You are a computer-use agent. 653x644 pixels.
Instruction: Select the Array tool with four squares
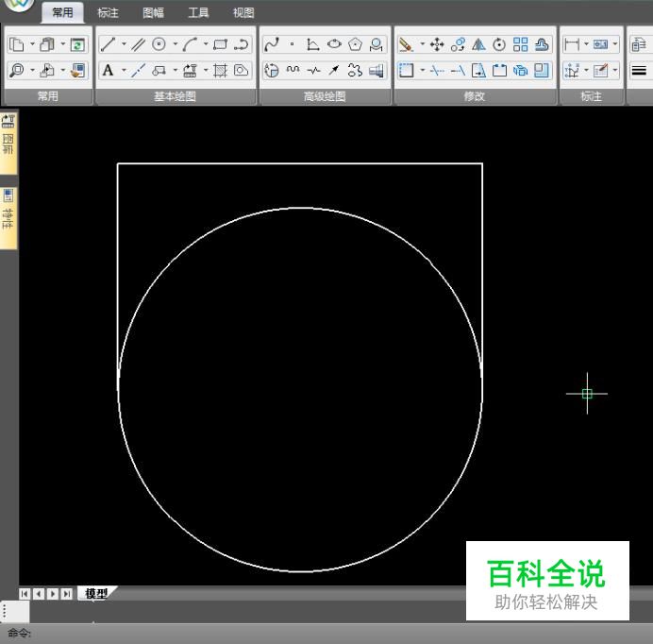[520, 44]
